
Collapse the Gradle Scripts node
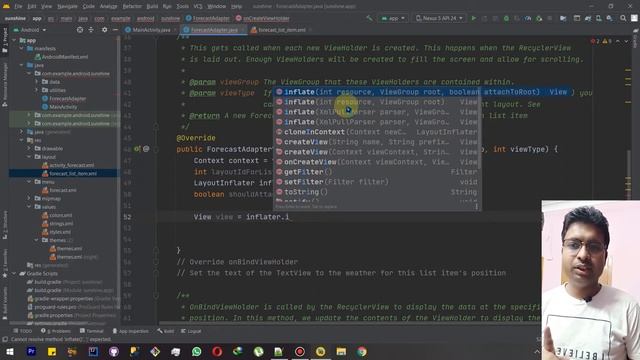click(x=14, y=273)
